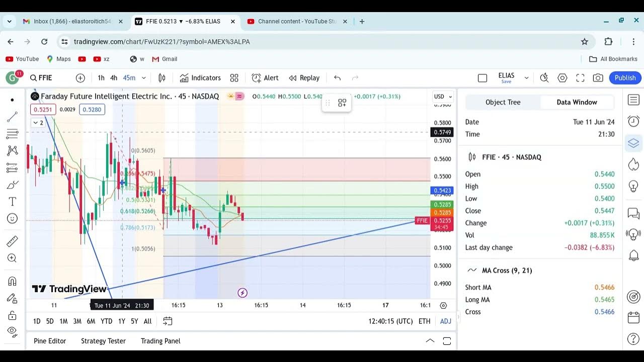Publish the chart idea
Viewport: 644px width, 362px height.
coord(625,78)
